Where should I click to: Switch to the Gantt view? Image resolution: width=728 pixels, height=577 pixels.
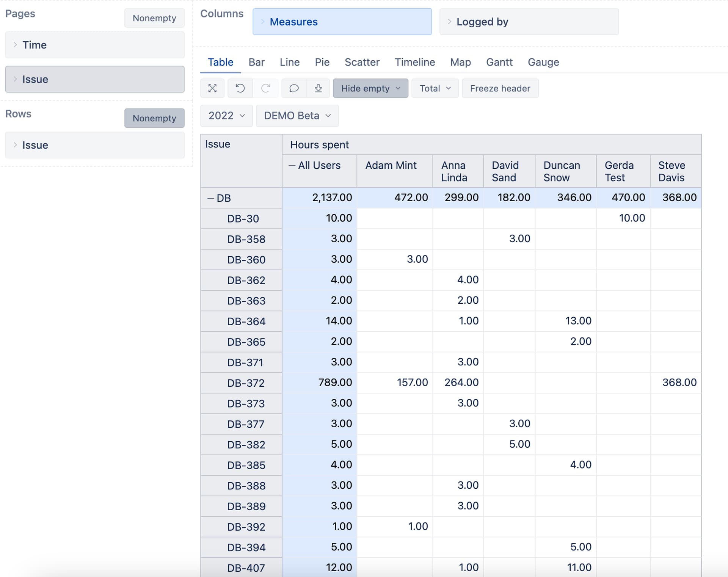499,62
